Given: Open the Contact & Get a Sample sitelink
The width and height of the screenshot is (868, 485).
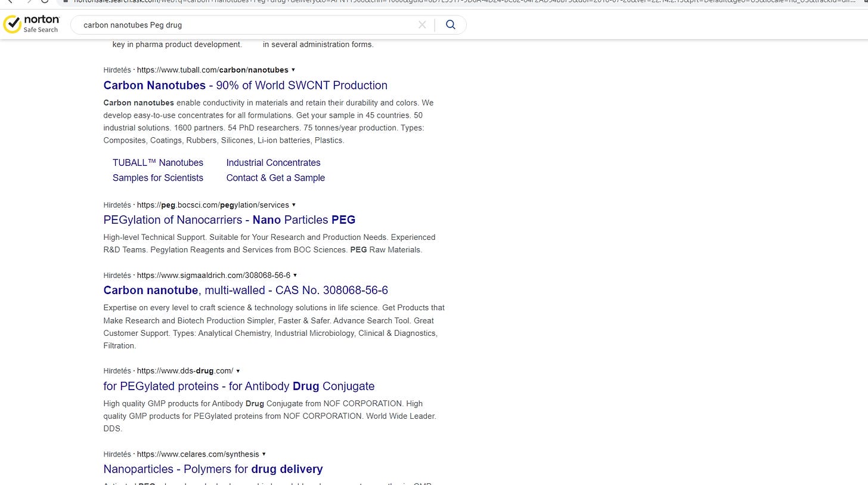Looking at the screenshot, I should (x=275, y=178).
